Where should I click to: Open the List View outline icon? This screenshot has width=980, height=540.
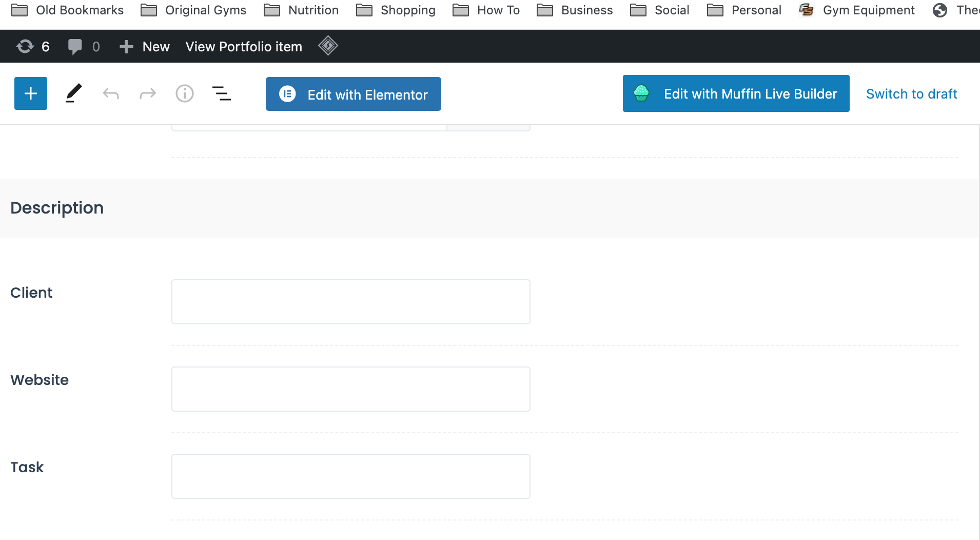[x=222, y=93]
